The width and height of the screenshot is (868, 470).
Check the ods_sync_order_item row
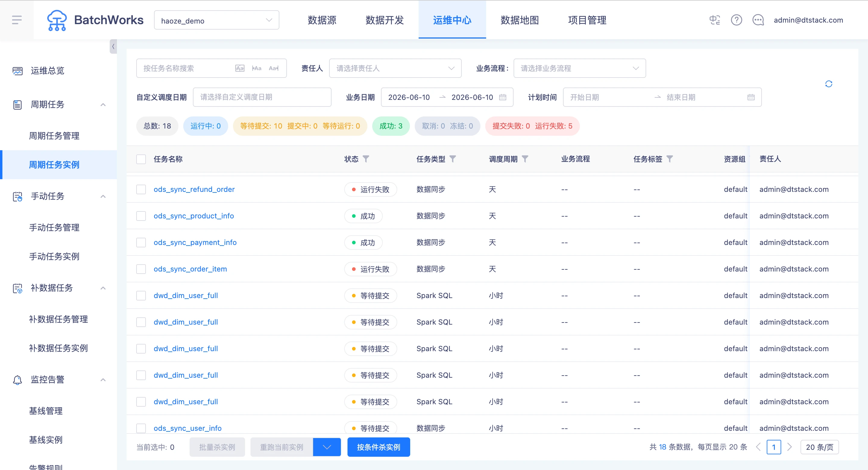click(x=141, y=269)
